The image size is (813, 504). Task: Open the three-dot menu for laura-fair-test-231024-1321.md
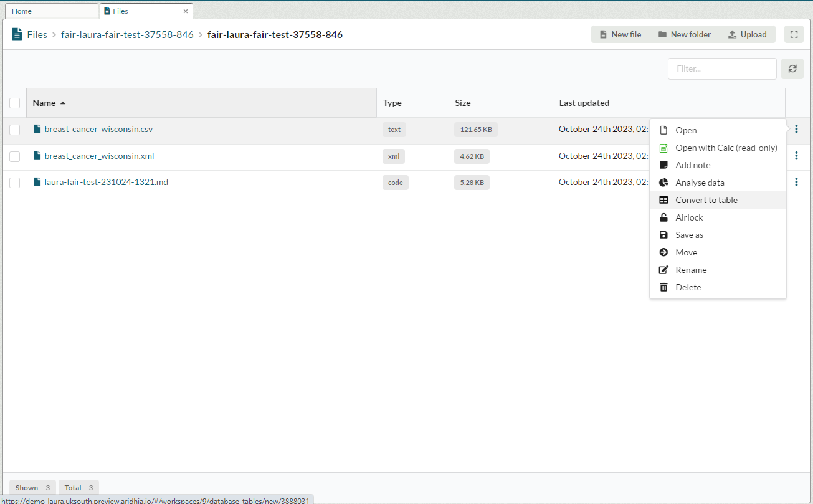[796, 182]
